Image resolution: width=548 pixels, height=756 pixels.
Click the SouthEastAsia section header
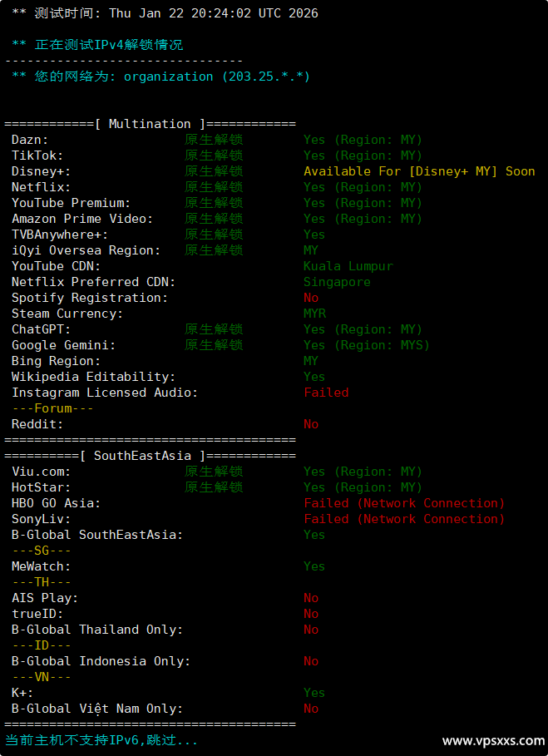150,456
